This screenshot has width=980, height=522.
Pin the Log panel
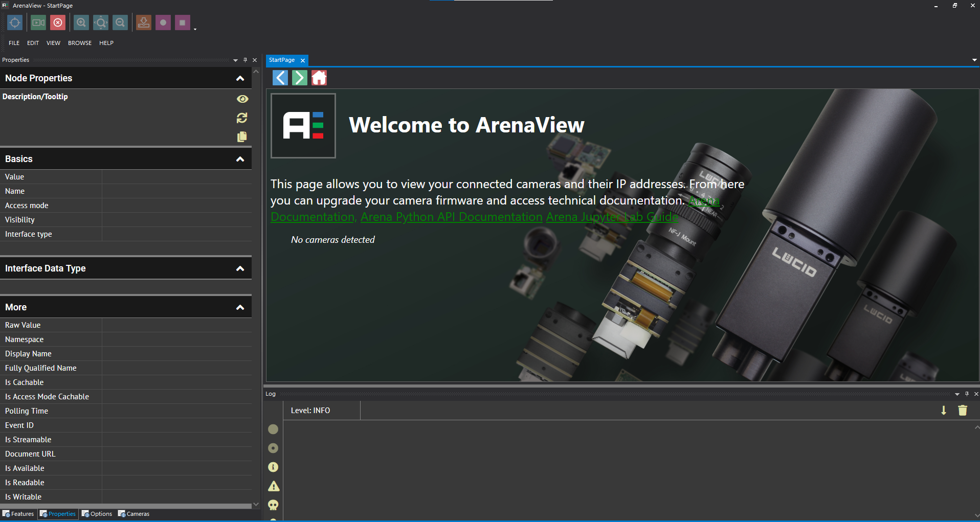click(967, 394)
